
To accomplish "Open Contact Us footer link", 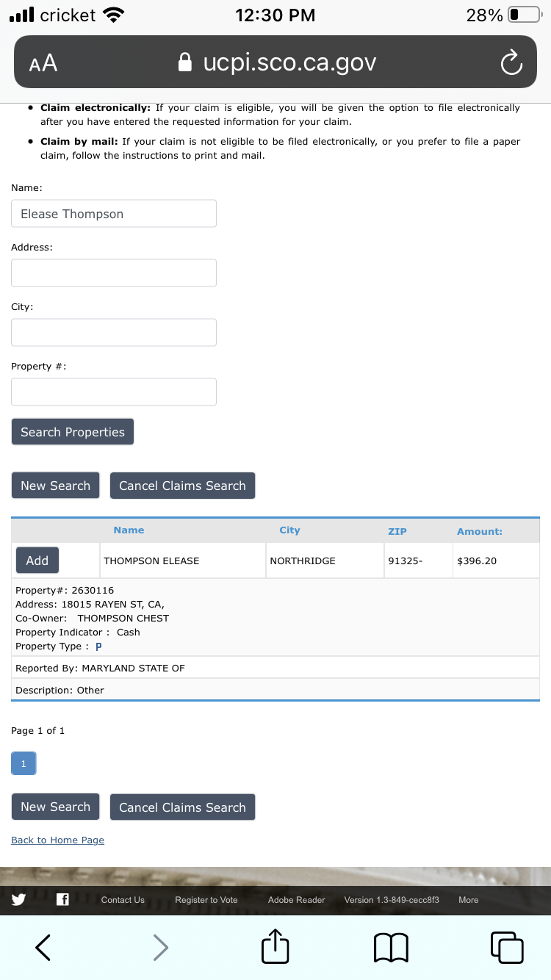I will (x=123, y=900).
